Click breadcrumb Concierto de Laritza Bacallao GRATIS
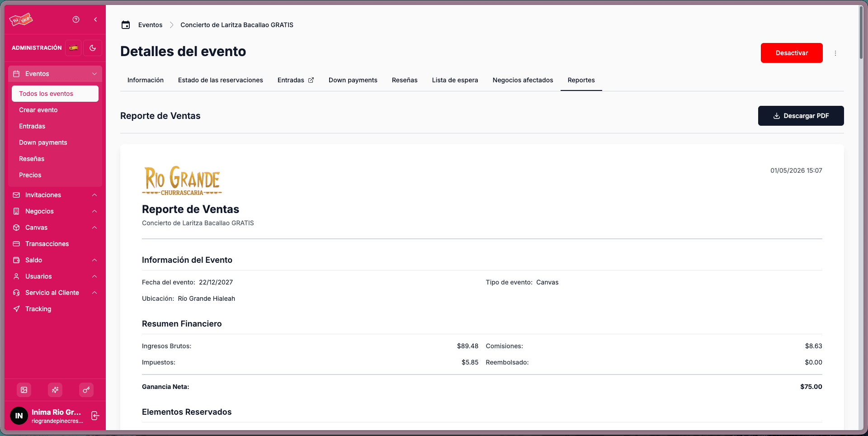 coord(237,25)
